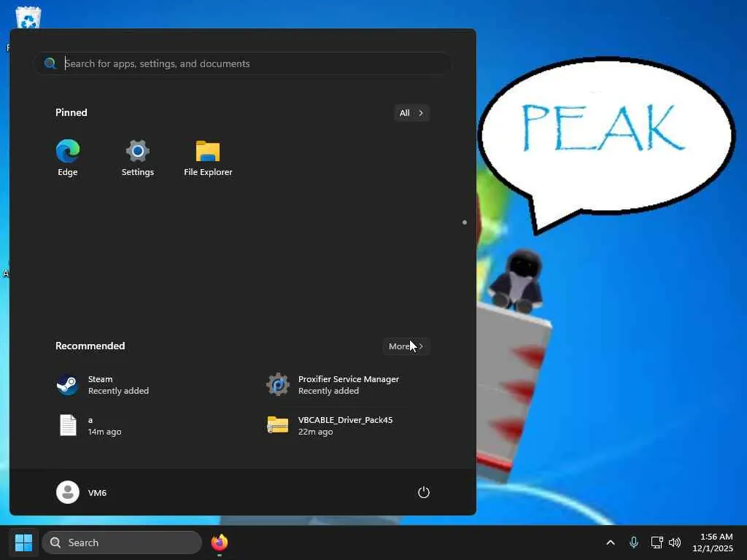Click the microphone tray icon
The height and width of the screenshot is (560, 747).
634,542
